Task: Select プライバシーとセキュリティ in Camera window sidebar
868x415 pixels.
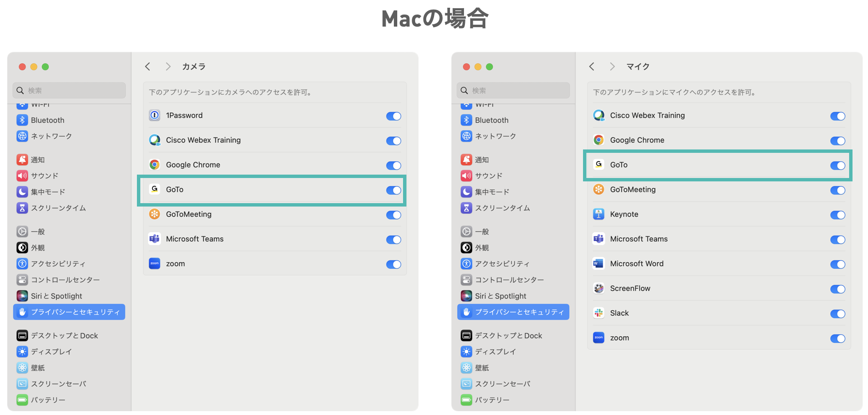Action: point(69,312)
